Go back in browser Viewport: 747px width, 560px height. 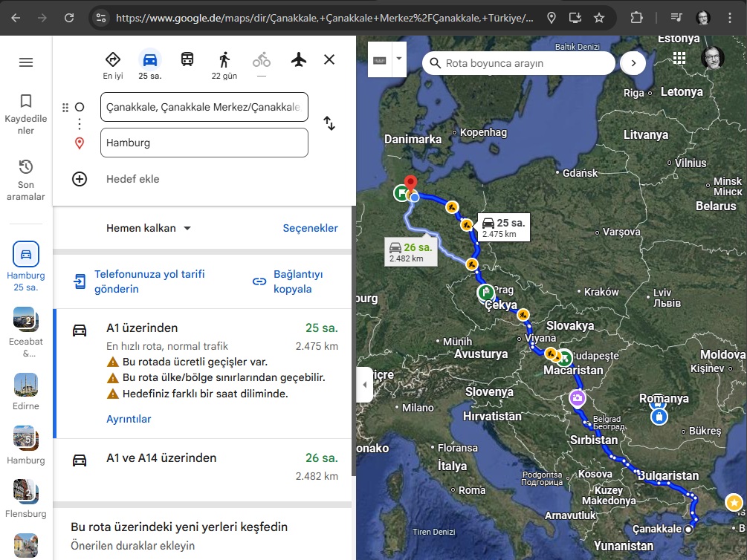16,18
